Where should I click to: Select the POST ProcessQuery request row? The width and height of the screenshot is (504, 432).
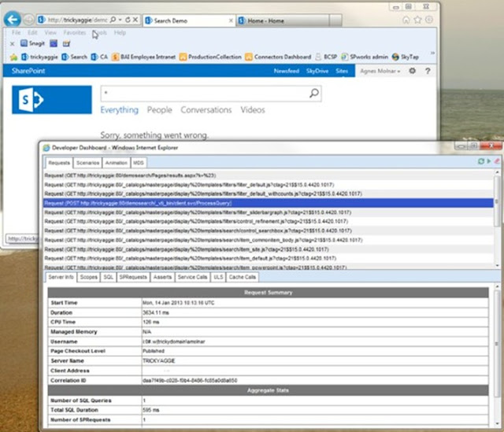click(268, 203)
